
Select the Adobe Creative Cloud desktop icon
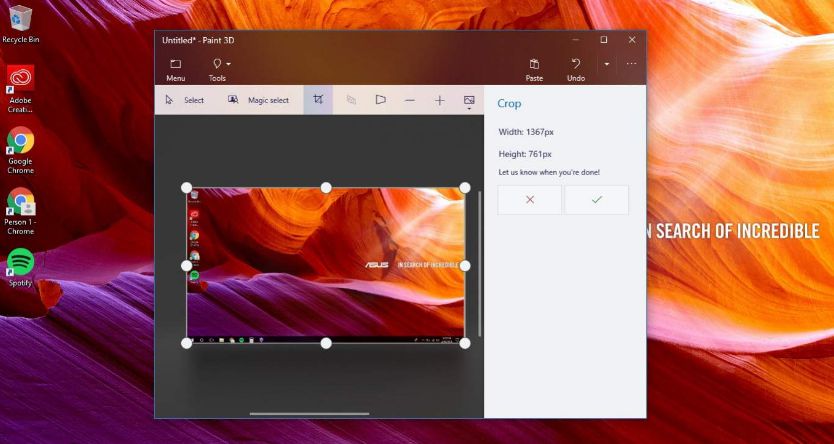[x=21, y=89]
